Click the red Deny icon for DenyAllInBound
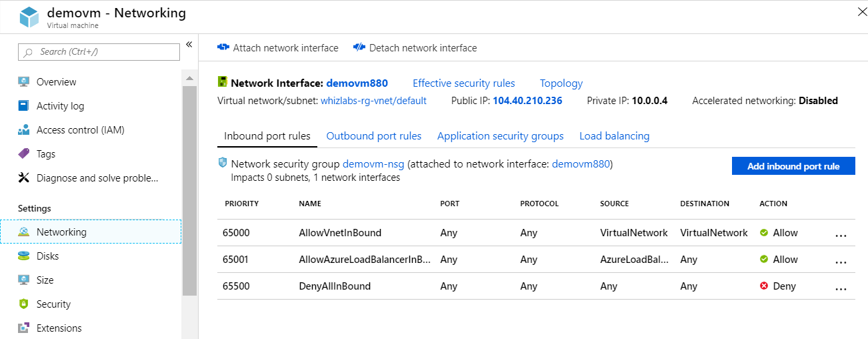868x339 pixels. tap(764, 286)
